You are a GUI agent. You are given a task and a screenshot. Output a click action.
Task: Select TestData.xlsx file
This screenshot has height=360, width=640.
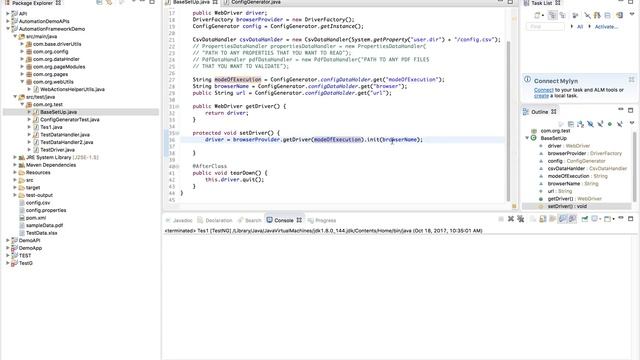[x=41, y=233]
